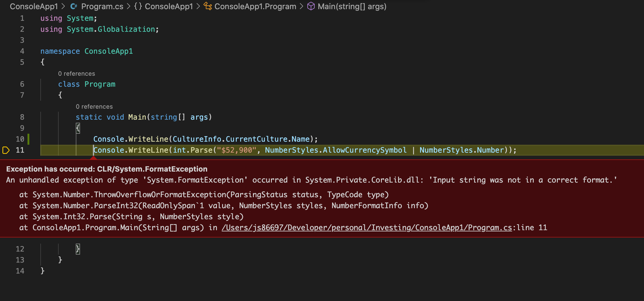Open the breadcrumb dropdown after Program.cs
Image resolution: width=644 pixels, height=301 pixels.
(128, 6)
